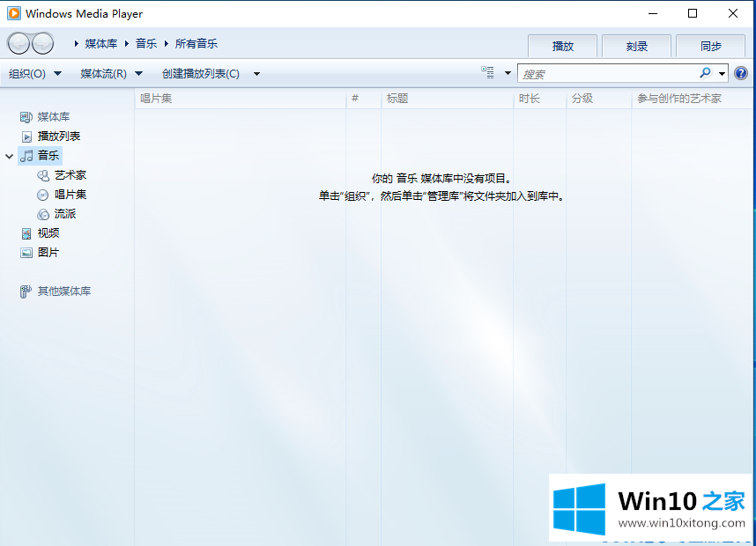This screenshot has height=546, width=756.
Task: Expand breadcrumb arrow before 所有音乐
Action: coord(167,44)
